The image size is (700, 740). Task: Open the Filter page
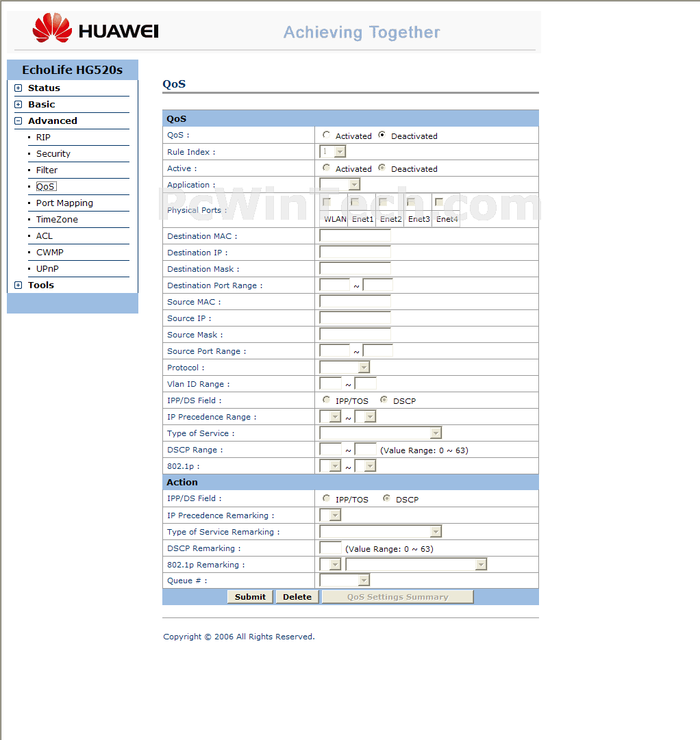[47, 170]
